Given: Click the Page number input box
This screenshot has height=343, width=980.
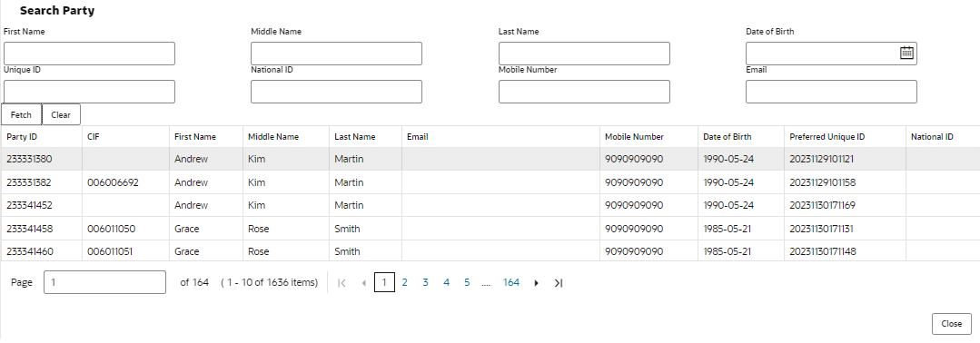Looking at the screenshot, I should (x=105, y=282).
